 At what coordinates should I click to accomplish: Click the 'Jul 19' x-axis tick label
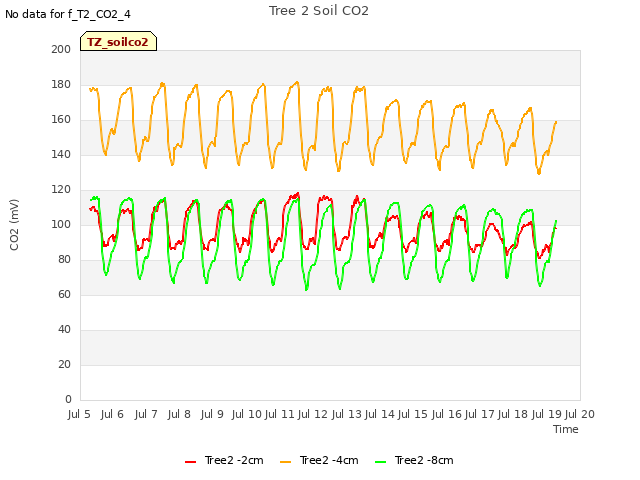coord(547,414)
